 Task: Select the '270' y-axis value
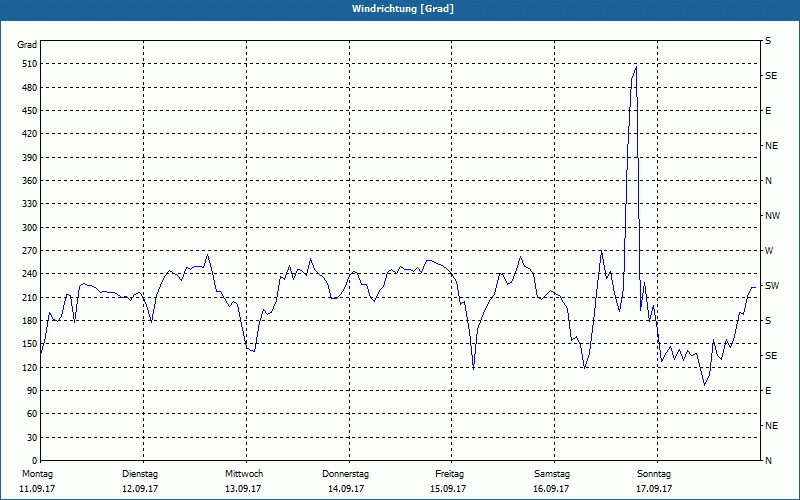tap(30, 251)
